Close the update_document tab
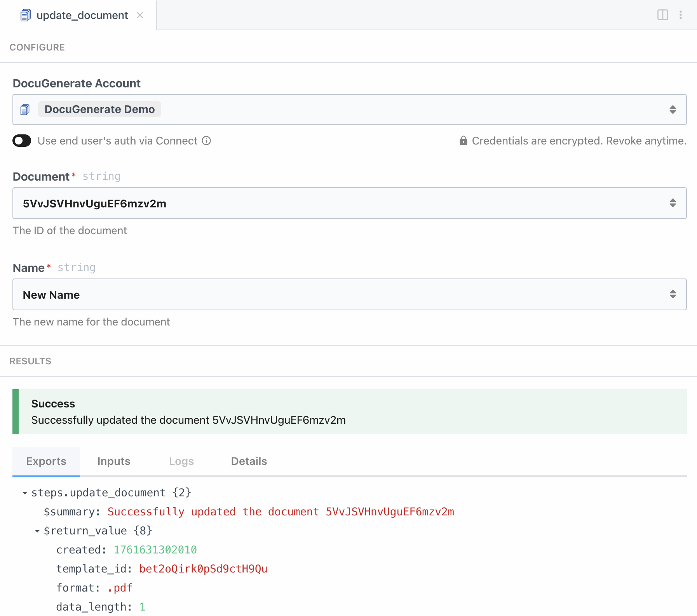This screenshot has width=697, height=616. coord(140,15)
